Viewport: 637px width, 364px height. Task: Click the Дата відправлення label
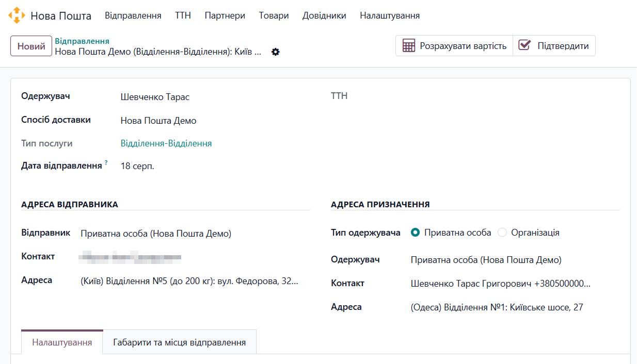pos(61,166)
